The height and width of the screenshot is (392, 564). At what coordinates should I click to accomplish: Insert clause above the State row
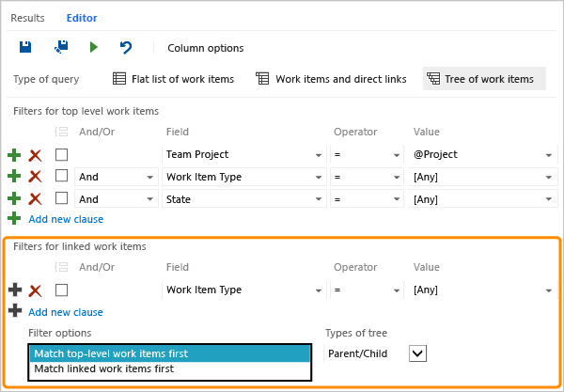pos(14,198)
